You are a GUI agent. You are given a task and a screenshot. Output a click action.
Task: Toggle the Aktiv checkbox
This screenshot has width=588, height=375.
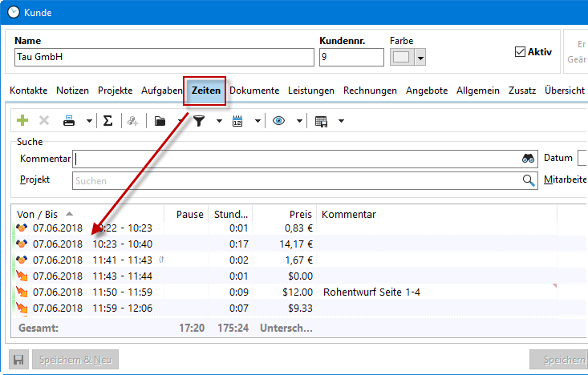[520, 52]
